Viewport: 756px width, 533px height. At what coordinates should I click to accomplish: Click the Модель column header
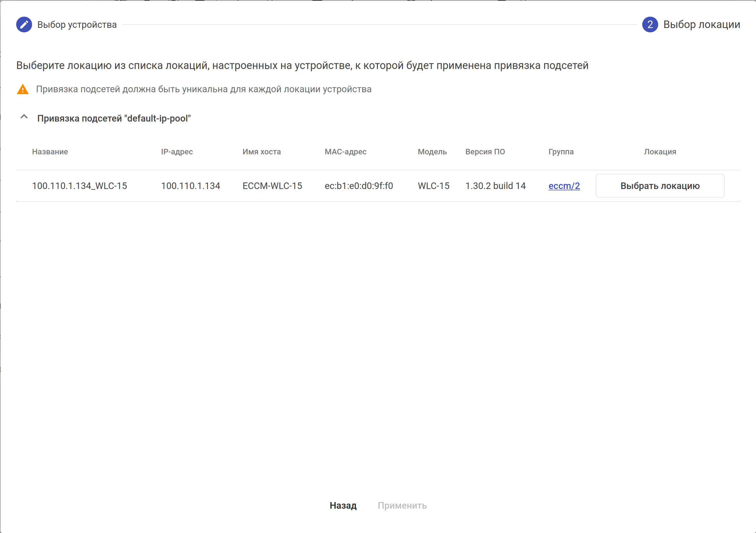432,152
